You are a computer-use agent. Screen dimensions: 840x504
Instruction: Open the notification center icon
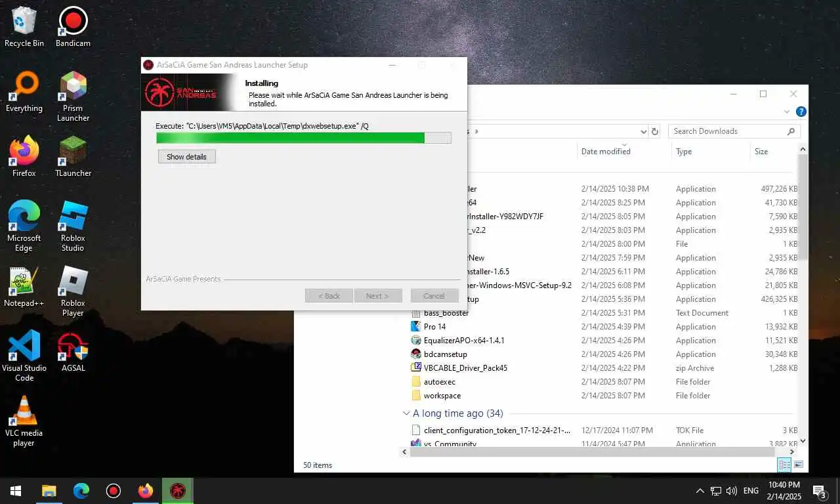click(820, 491)
